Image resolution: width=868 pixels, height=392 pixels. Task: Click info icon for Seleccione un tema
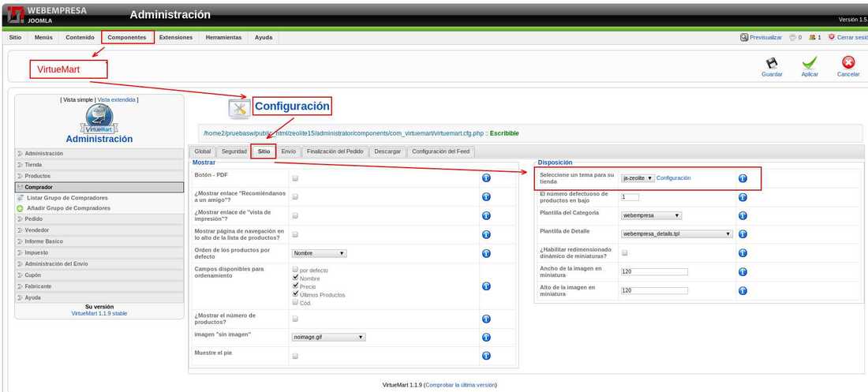(x=743, y=178)
